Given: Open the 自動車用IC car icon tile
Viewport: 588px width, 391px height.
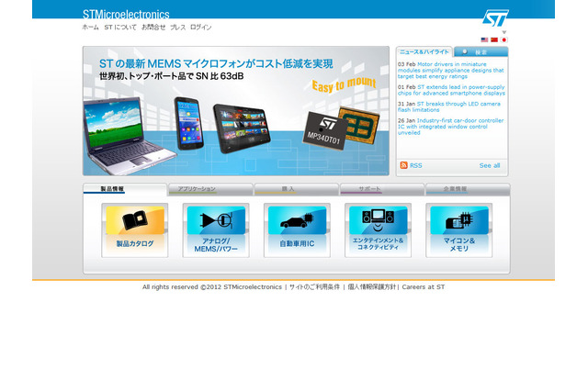Looking at the screenshot, I should click(x=297, y=230).
